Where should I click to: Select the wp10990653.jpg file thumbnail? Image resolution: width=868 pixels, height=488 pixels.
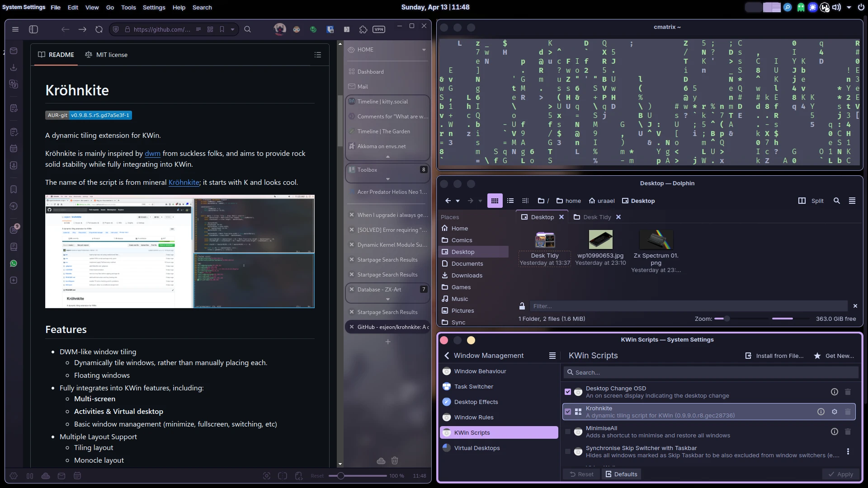[600, 240]
